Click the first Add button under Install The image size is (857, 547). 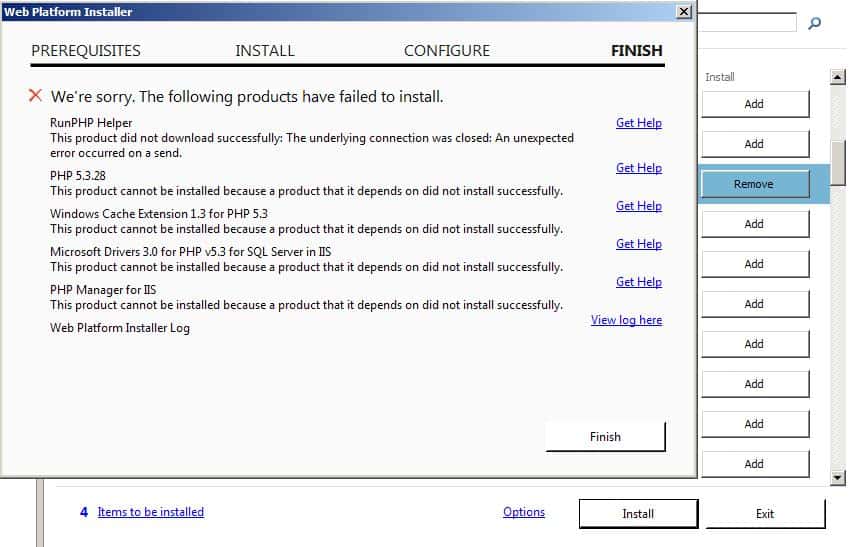755,104
